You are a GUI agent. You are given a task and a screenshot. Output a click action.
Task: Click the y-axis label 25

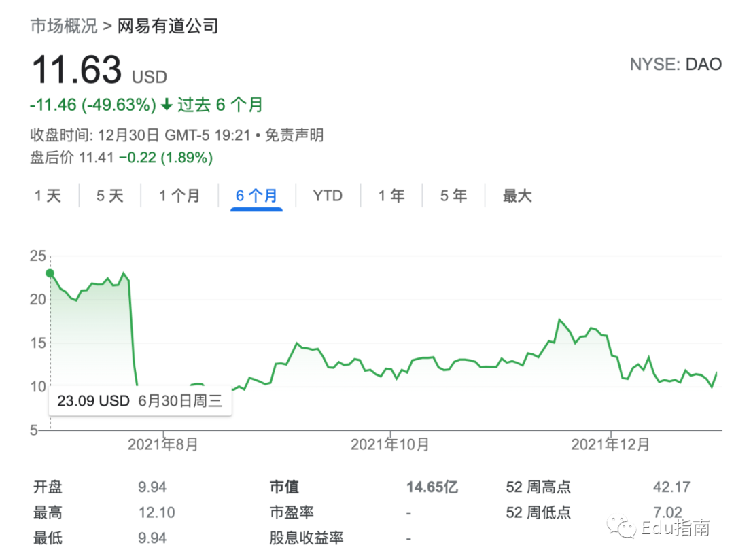click(x=38, y=256)
